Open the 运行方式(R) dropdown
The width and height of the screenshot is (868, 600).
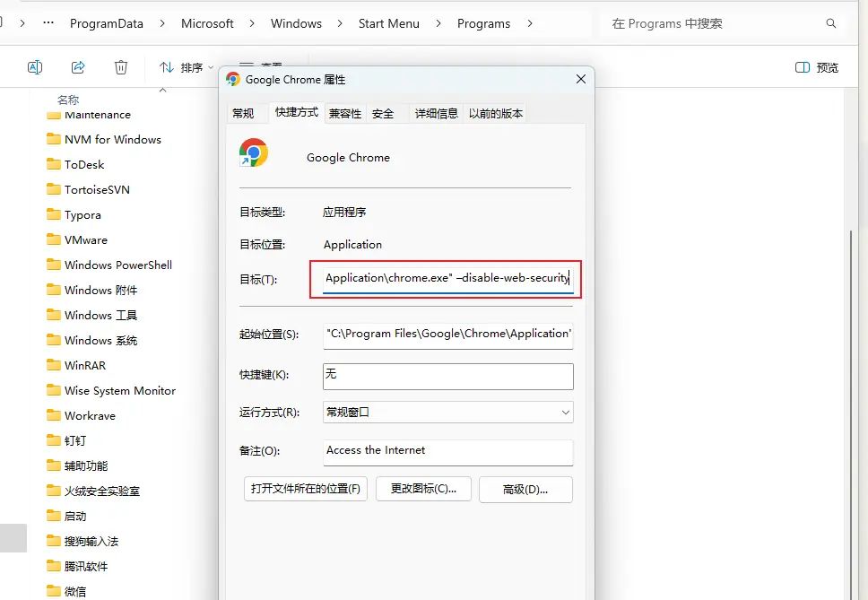pos(447,413)
